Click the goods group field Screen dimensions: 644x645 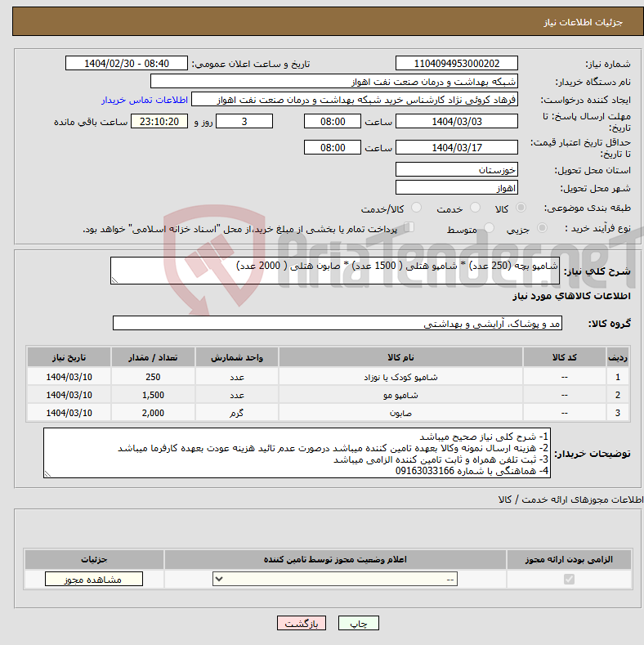[x=338, y=324]
